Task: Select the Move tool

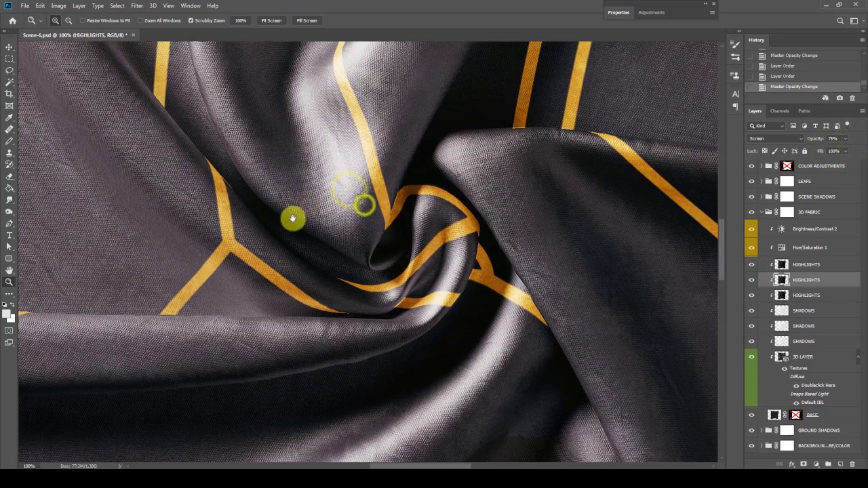Action: click(x=9, y=47)
